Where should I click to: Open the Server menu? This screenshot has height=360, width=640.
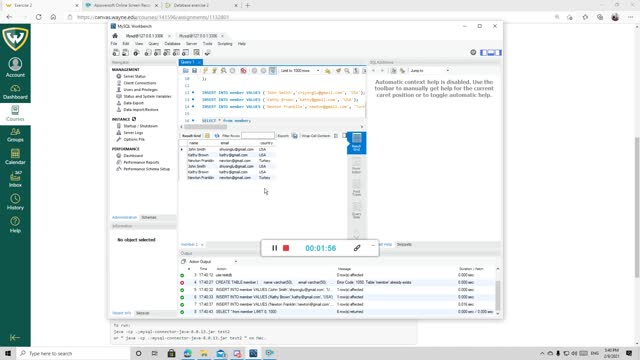191,44
